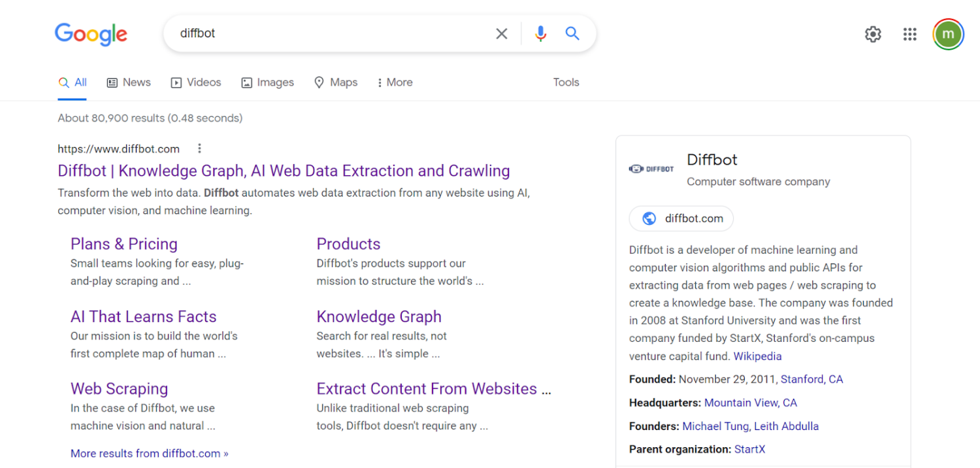Click the 'Founders:' label
Image resolution: width=980 pixels, height=468 pixels.
pyautogui.click(x=655, y=426)
